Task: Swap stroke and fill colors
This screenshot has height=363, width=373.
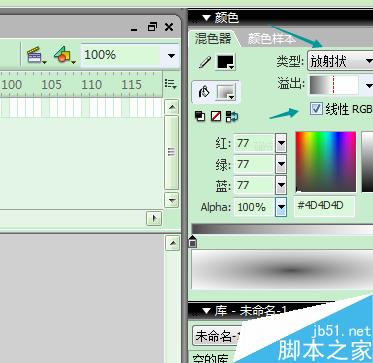Action: tap(232, 116)
